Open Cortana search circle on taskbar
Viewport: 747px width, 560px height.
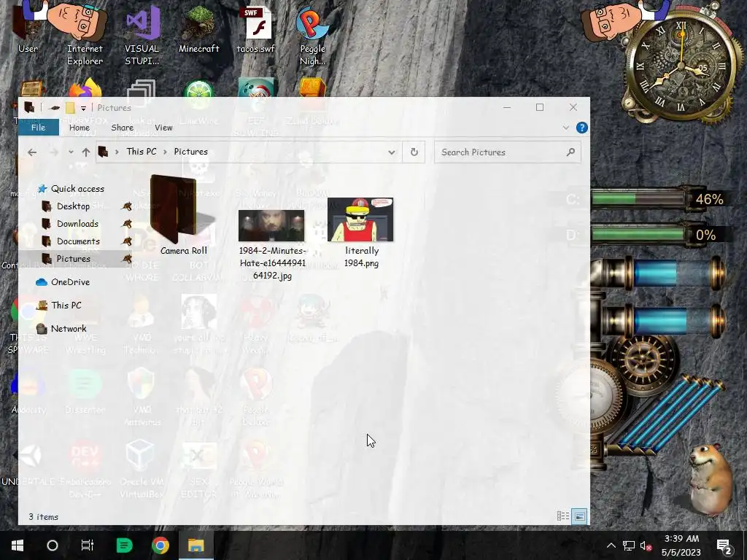[x=53, y=545]
